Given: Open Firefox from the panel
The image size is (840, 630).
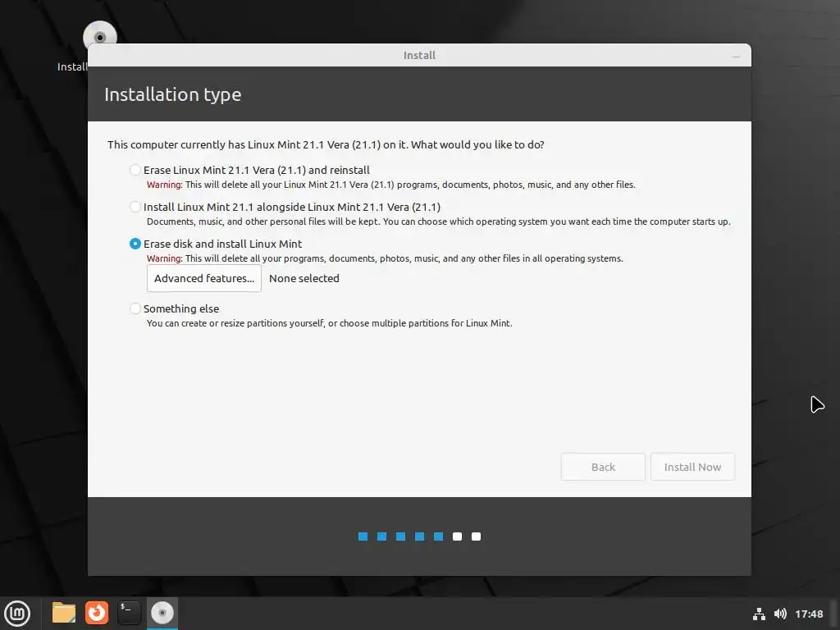Looking at the screenshot, I should coord(97,613).
